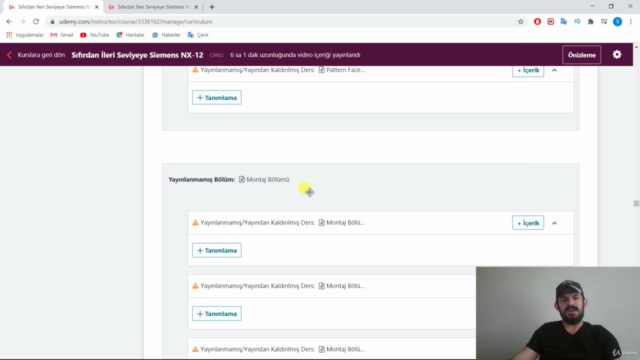Reload the Udemy curriculum page
Image resolution: width=640 pixels, height=360 pixels.
[36, 22]
